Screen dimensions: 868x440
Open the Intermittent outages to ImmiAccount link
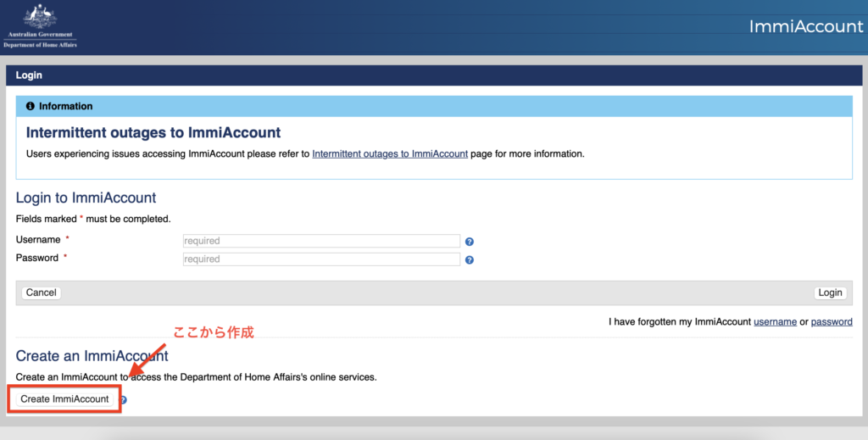coord(390,154)
